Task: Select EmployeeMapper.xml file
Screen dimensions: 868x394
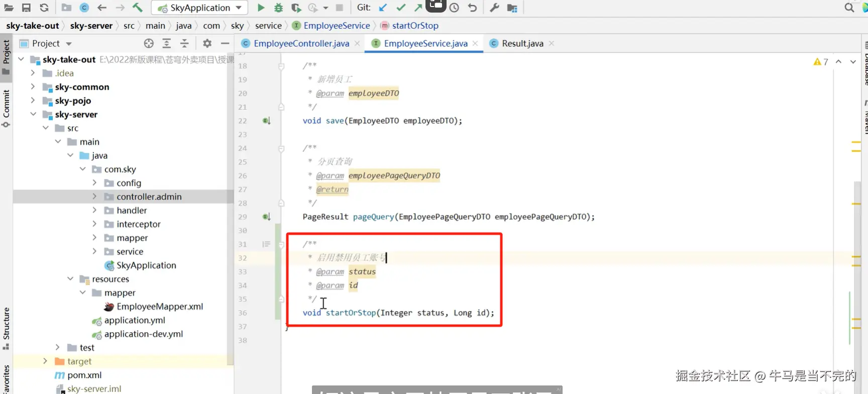Action: [x=153, y=307]
